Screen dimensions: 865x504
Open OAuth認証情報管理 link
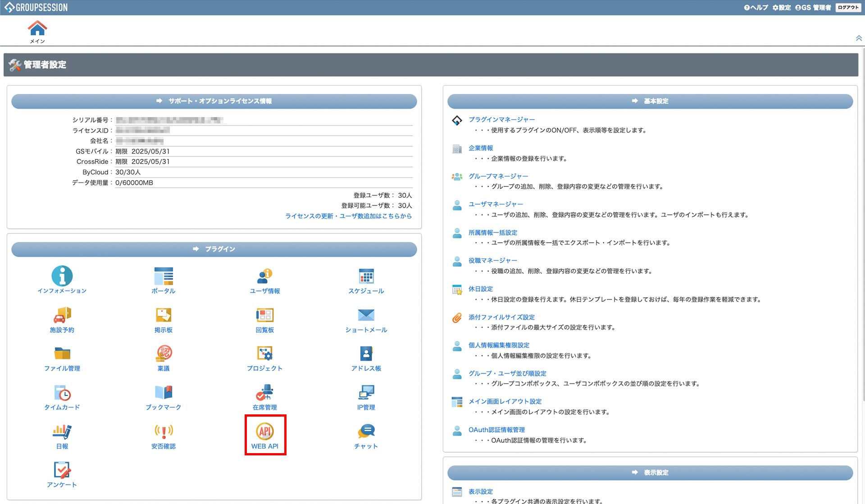coord(496,430)
